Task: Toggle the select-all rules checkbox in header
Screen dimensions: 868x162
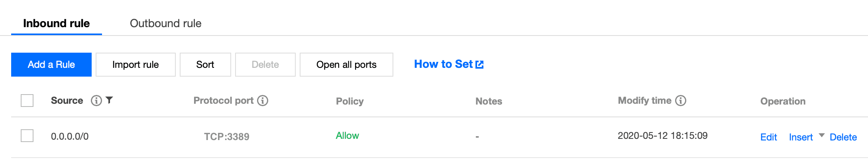Action: pos(27,101)
